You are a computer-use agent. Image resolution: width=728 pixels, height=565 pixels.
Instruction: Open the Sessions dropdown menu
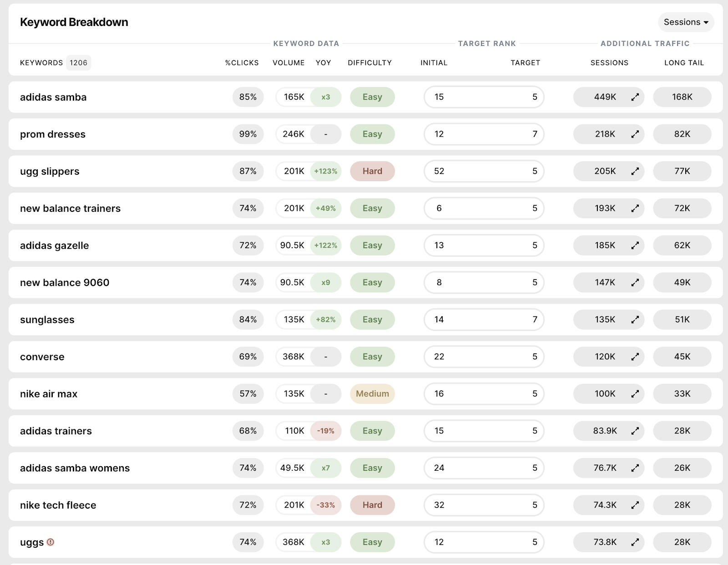point(686,22)
